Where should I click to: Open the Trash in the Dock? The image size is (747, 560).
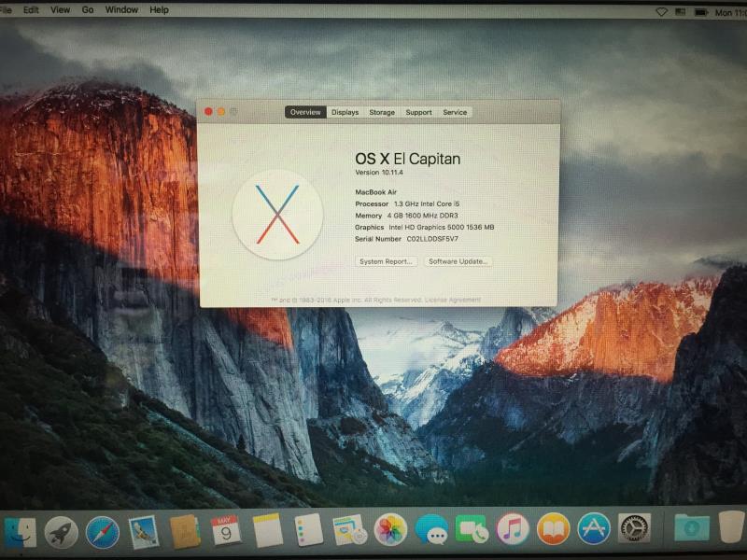point(732,526)
